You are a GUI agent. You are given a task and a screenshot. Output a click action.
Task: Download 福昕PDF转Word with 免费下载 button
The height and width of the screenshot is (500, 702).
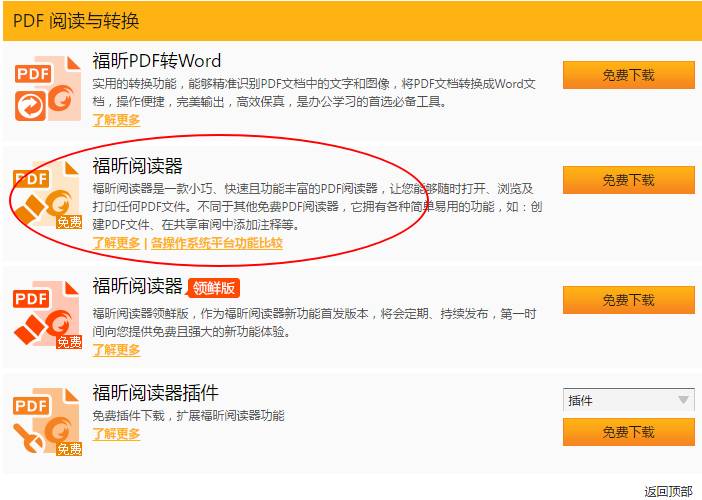pyautogui.click(x=629, y=75)
